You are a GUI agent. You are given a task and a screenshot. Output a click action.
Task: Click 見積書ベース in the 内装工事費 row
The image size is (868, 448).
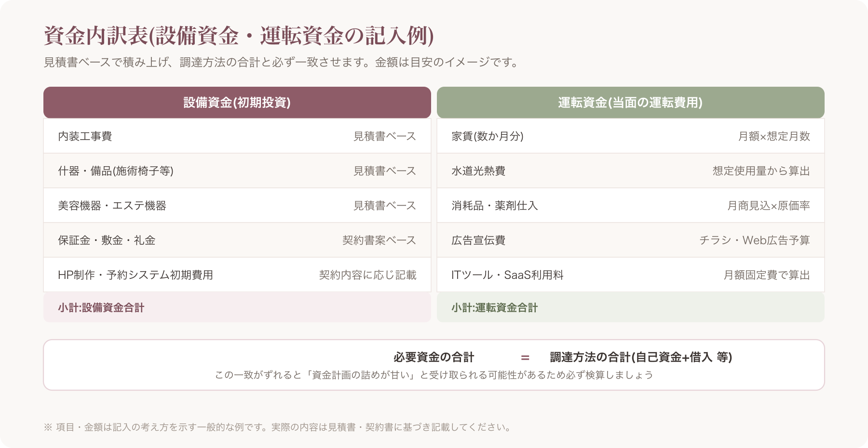click(x=385, y=136)
